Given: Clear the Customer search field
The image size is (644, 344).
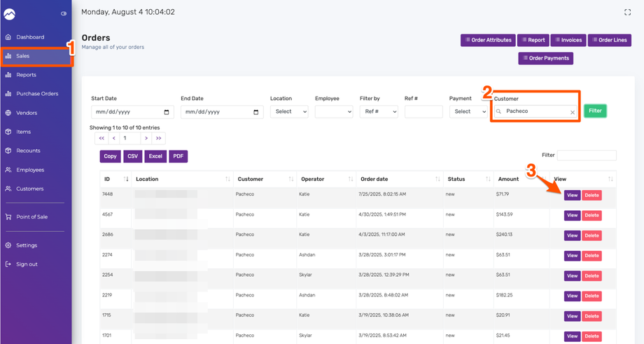Looking at the screenshot, I should [x=572, y=112].
